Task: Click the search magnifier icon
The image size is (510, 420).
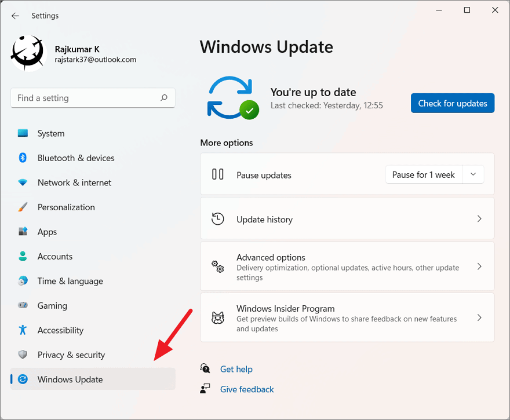Action: (164, 97)
